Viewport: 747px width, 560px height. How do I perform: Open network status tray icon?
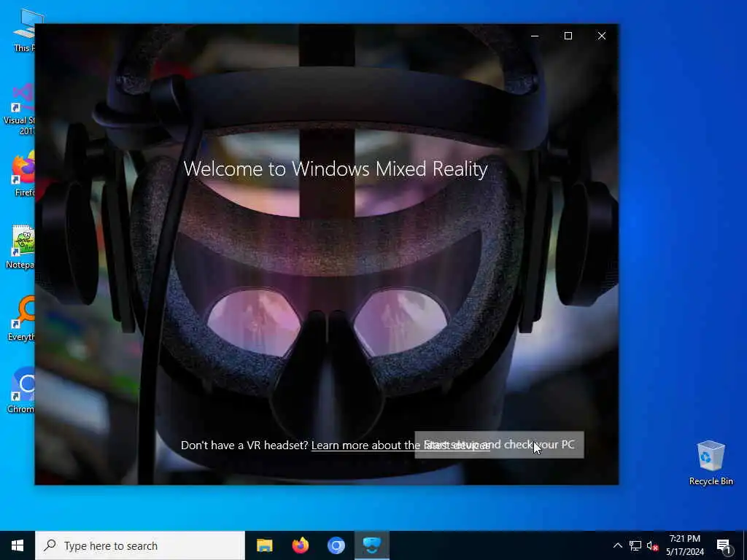click(x=635, y=545)
